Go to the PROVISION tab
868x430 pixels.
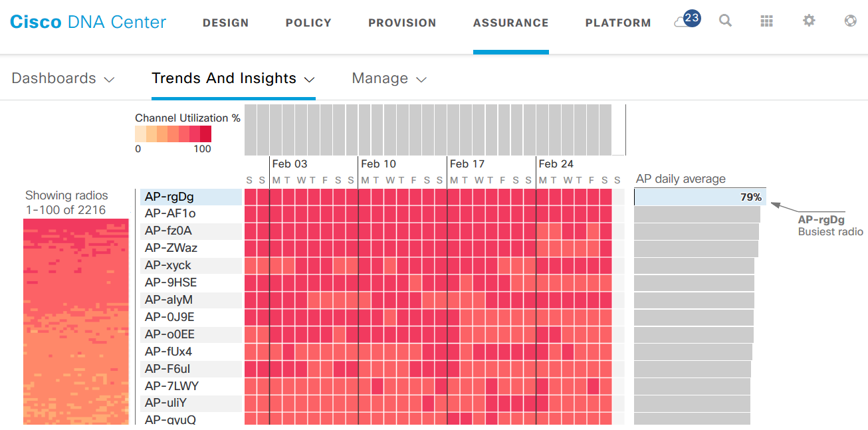pos(402,23)
